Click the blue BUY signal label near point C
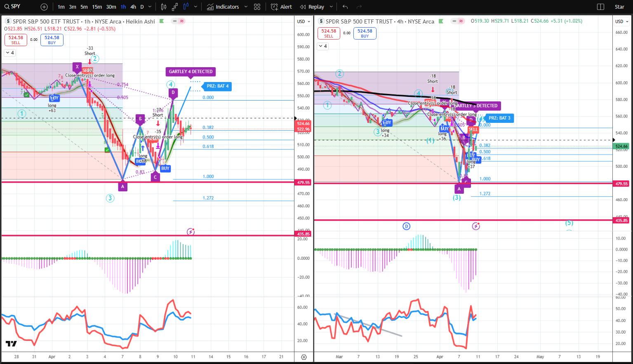 165,168
